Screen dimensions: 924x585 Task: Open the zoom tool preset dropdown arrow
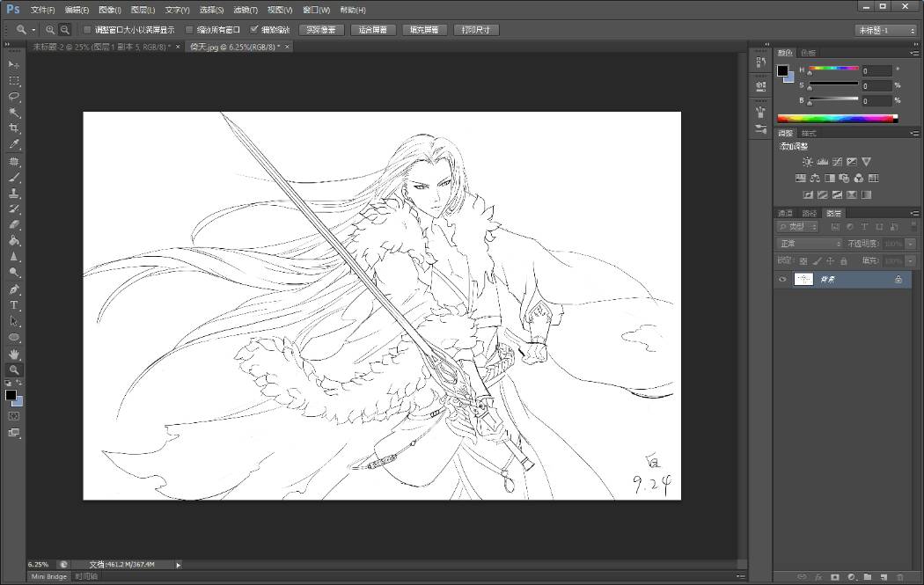(x=33, y=29)
